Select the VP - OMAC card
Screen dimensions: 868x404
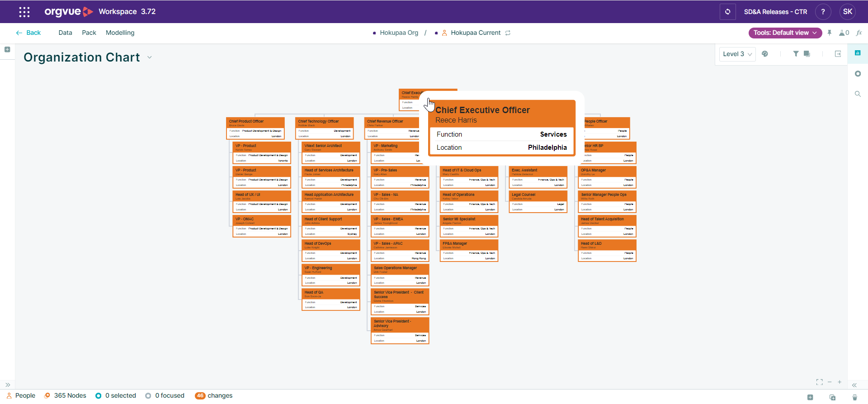pyautogui.click(x=262, y=226)
